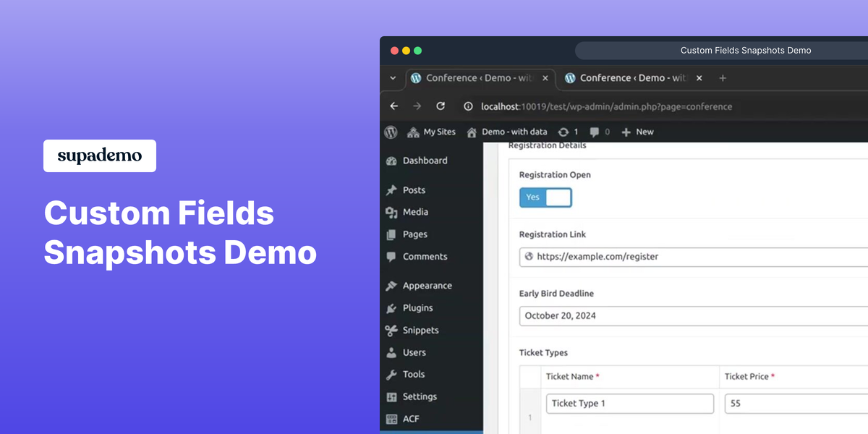Open Demo - with data site menu
This screenshot has width=868, height=434.
[x=507, y=132]
